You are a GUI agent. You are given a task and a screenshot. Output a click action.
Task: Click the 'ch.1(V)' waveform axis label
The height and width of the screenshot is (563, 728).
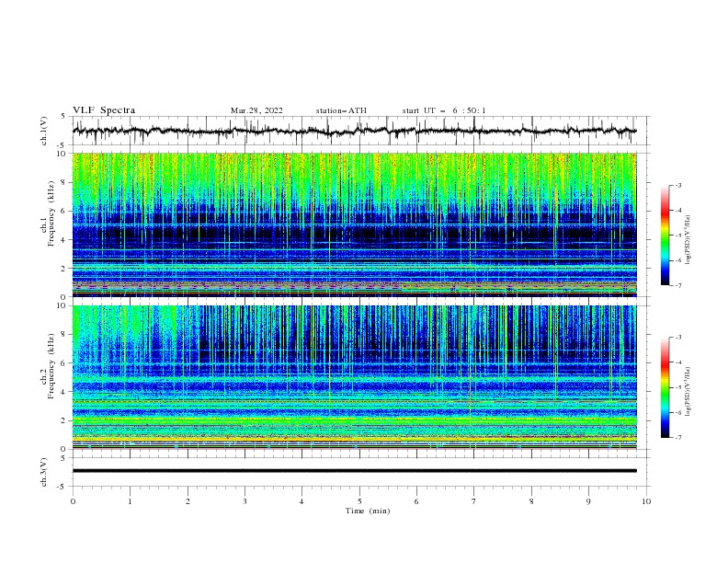coord(44,131)
